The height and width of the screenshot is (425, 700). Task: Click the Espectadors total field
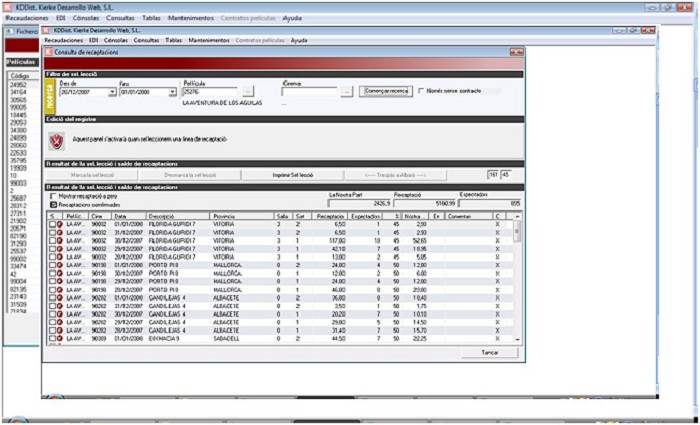[490, 204]
